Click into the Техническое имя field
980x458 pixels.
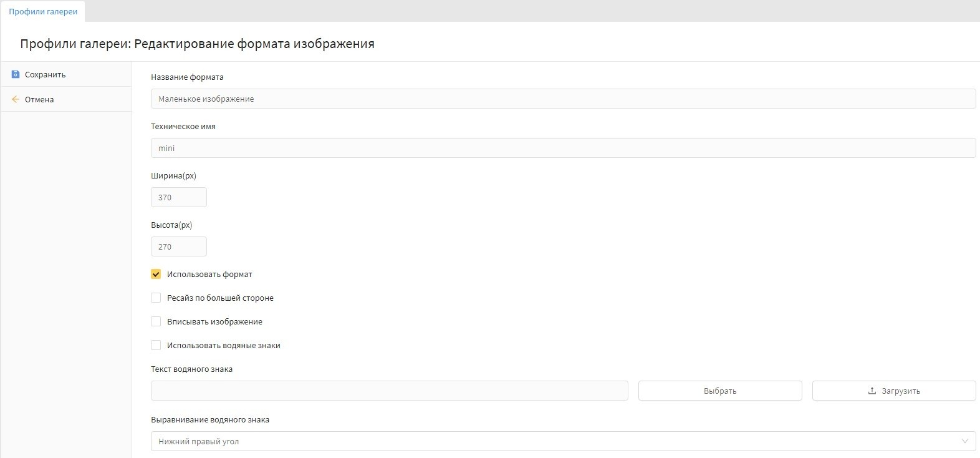tap(562, 148)
